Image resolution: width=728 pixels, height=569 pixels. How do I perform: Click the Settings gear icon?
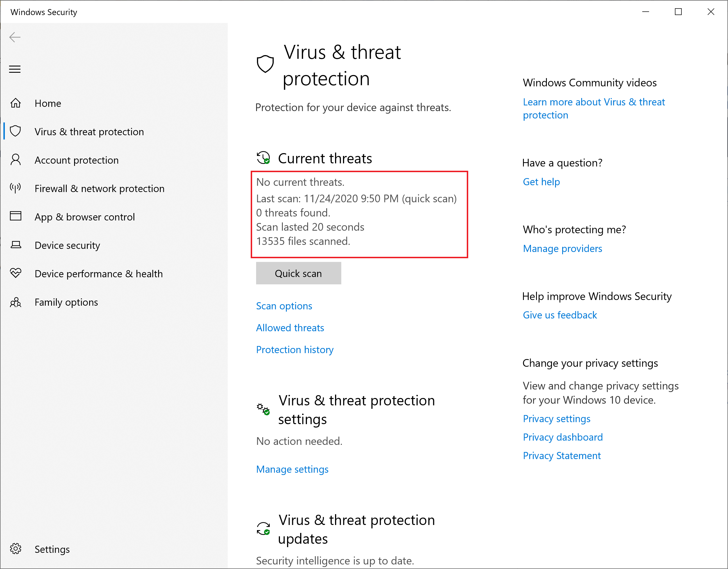point(16,549)
